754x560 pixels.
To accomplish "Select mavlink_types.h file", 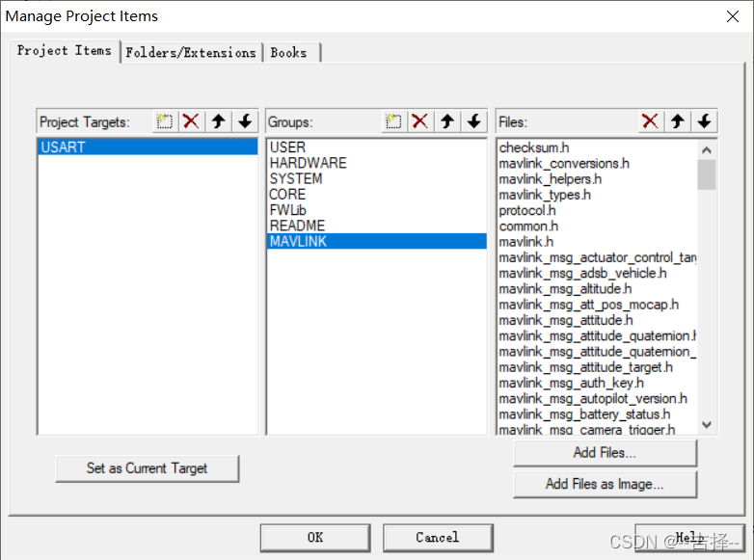I will [x=597, y=195].
